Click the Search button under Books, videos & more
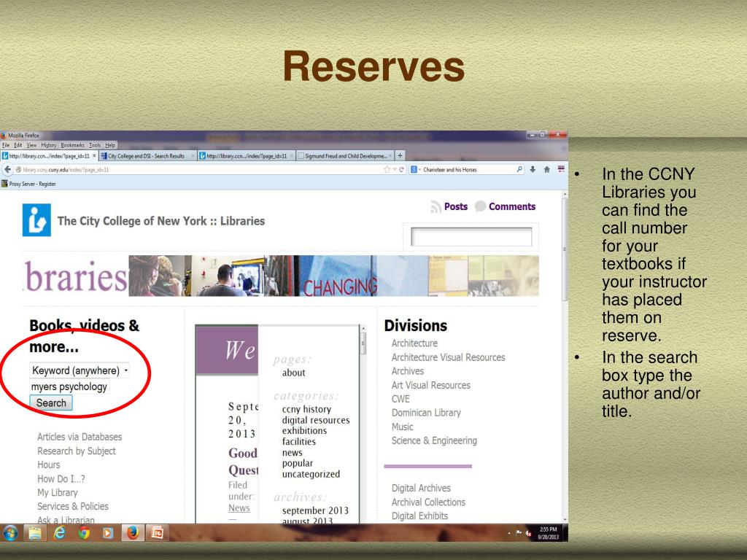The width and height of the screenshot is (747, 560). click(51, 402)
